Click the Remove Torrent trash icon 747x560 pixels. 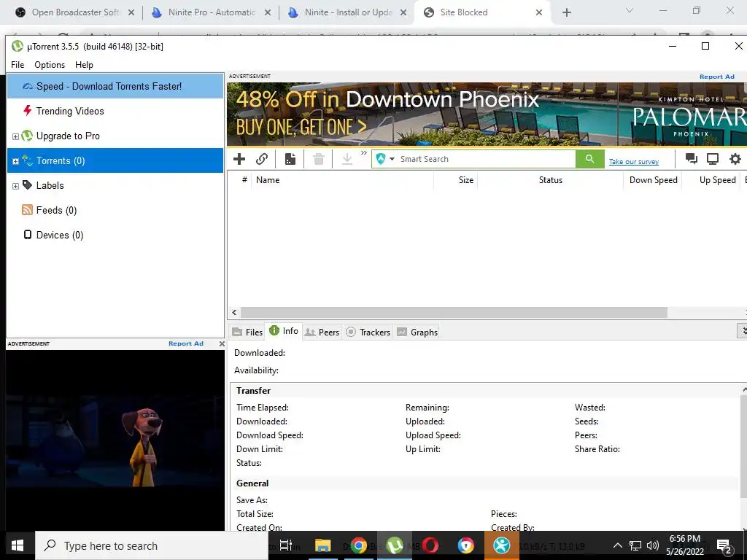click(319, 159)
